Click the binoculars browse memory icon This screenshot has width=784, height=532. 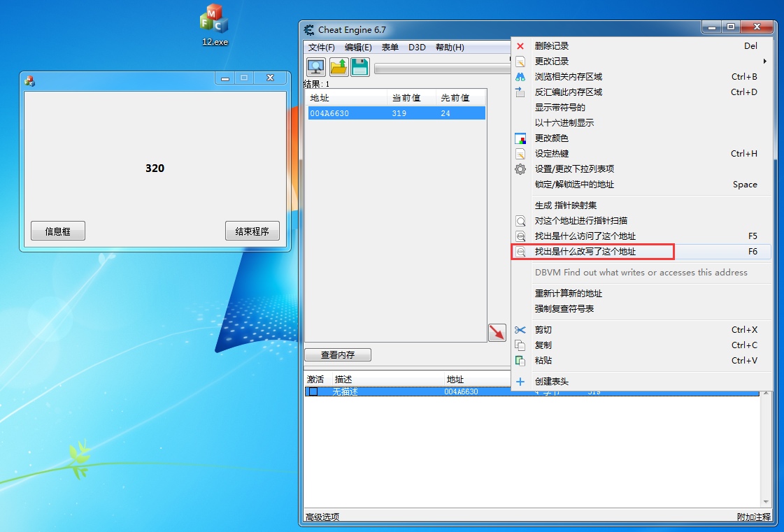(520, 77)
